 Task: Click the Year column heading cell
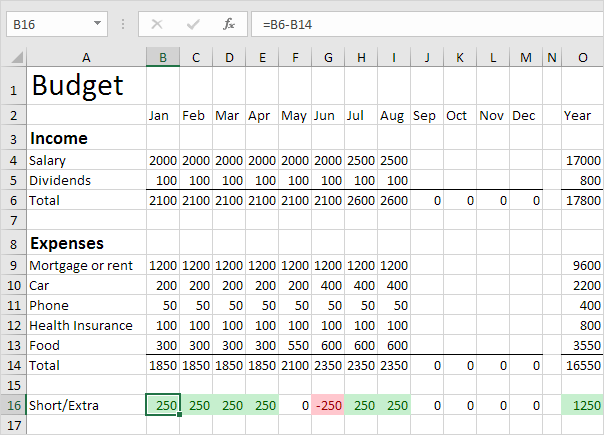coord(582,116)
